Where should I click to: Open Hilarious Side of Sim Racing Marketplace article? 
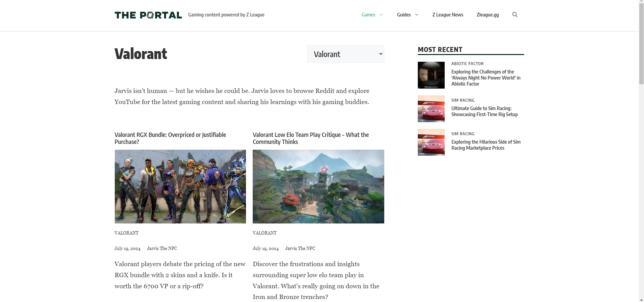(486, 145)
